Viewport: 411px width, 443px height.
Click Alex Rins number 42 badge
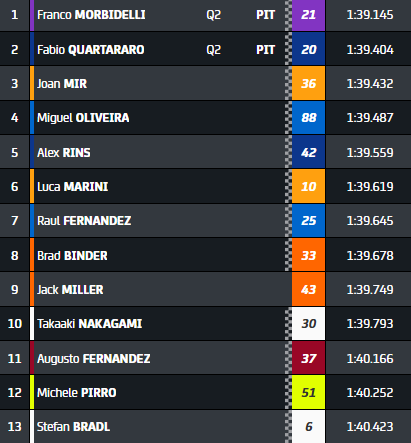pyautogui.click(x=308, y=152)
